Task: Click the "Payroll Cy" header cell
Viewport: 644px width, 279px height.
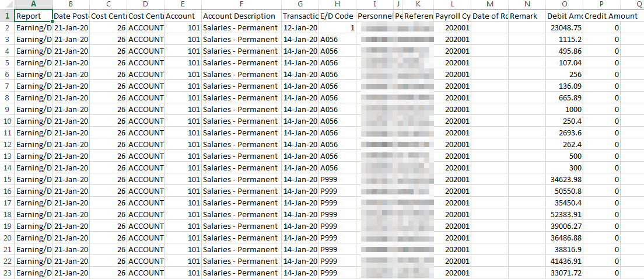Action: [x=452, y=16]
